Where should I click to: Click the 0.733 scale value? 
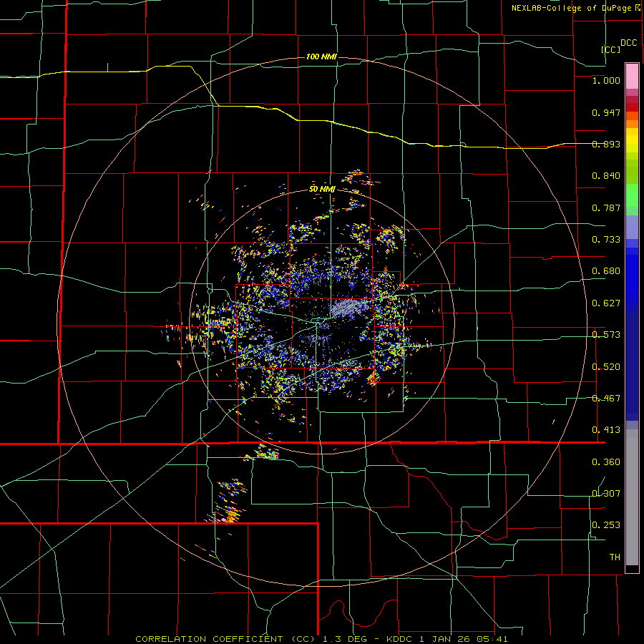tap(606, 240)
